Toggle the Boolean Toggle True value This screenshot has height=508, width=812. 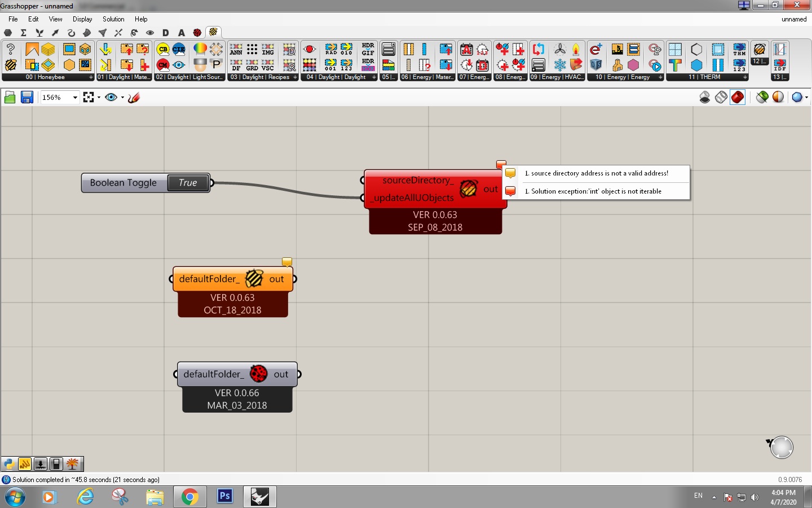188,183
